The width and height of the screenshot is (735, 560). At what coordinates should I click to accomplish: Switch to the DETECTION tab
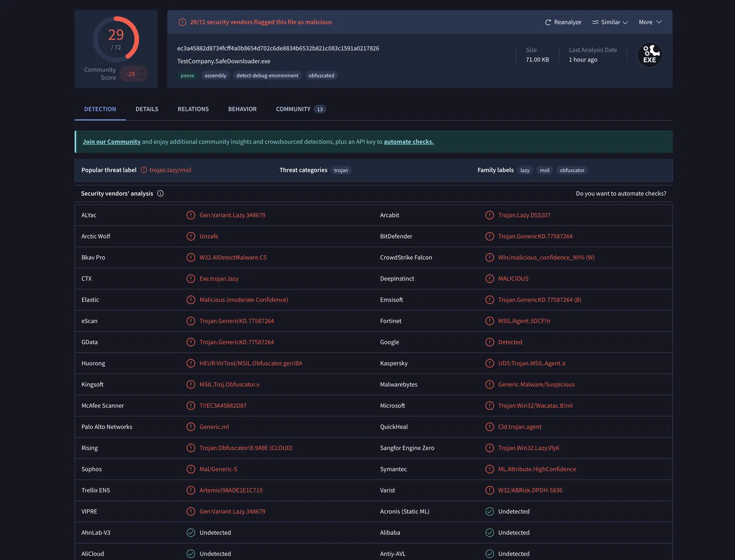click(100, 109)
